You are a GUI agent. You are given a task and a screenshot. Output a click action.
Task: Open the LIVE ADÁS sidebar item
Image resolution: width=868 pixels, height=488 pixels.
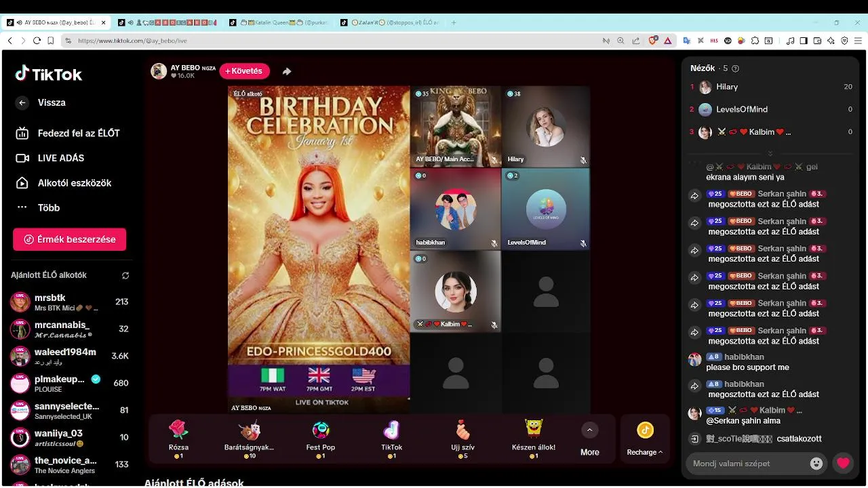[x=50, y=158]
